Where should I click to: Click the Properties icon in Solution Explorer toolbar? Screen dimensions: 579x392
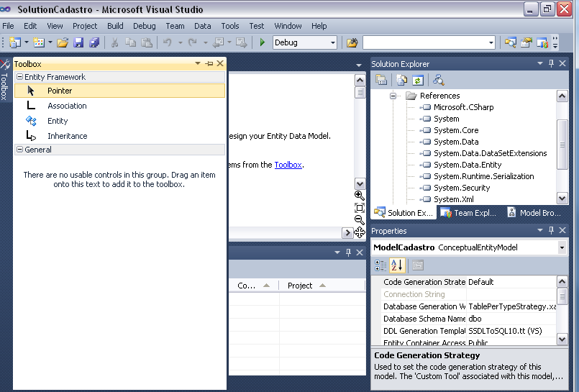(x=381, y=80)
